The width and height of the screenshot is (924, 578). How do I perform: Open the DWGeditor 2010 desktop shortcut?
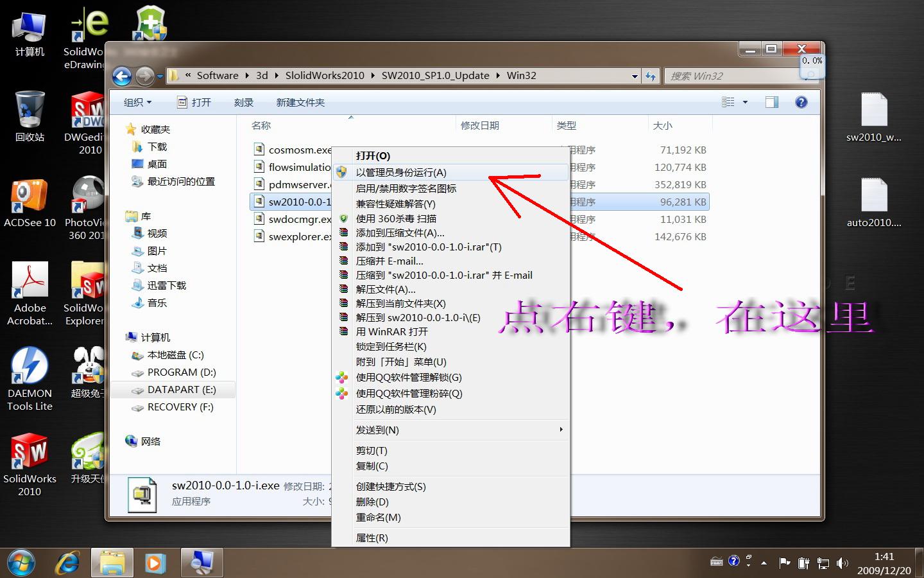tap(85, 123)
